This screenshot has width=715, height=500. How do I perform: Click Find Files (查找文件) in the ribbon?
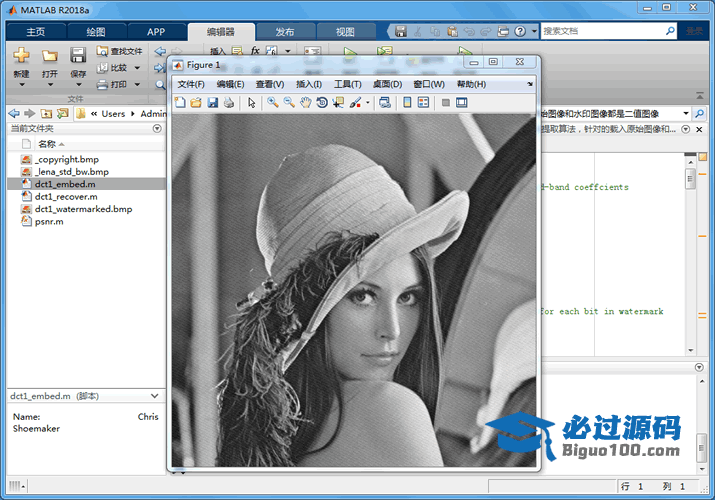point(119,51)
